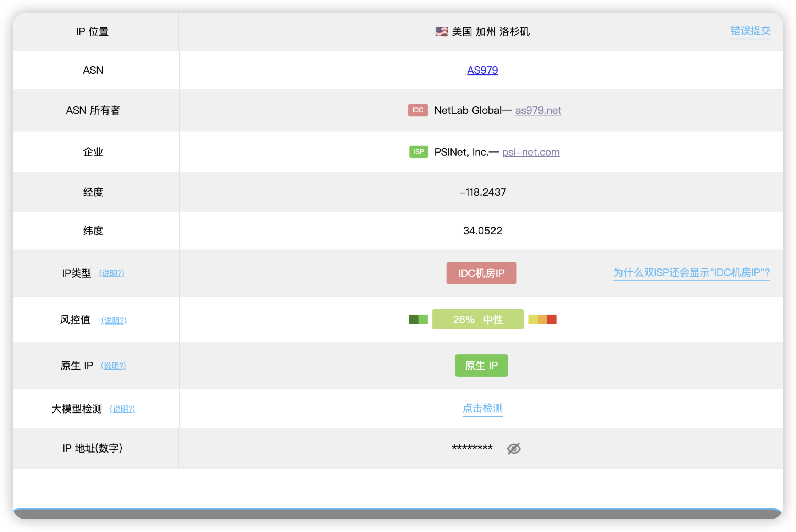
Task: Visit the as979.net website link
Action: click(538, 110)
